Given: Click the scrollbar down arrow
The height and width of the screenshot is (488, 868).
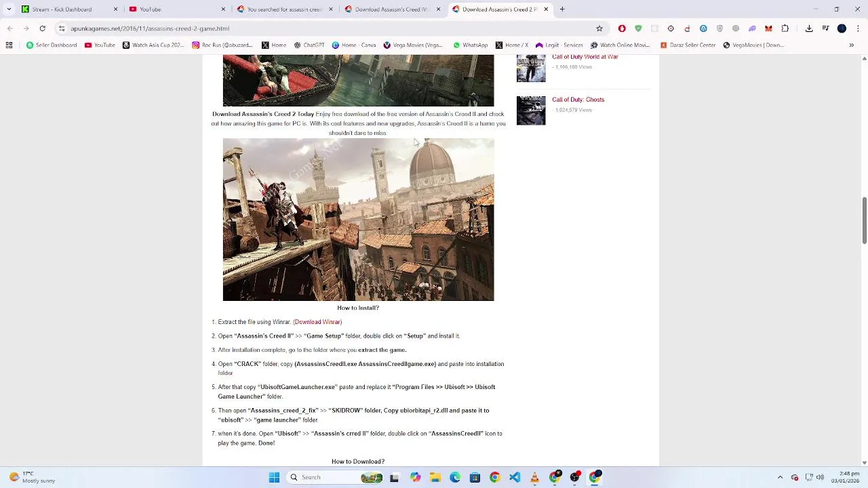Looking at the screenshot, I should click(864, 463).
